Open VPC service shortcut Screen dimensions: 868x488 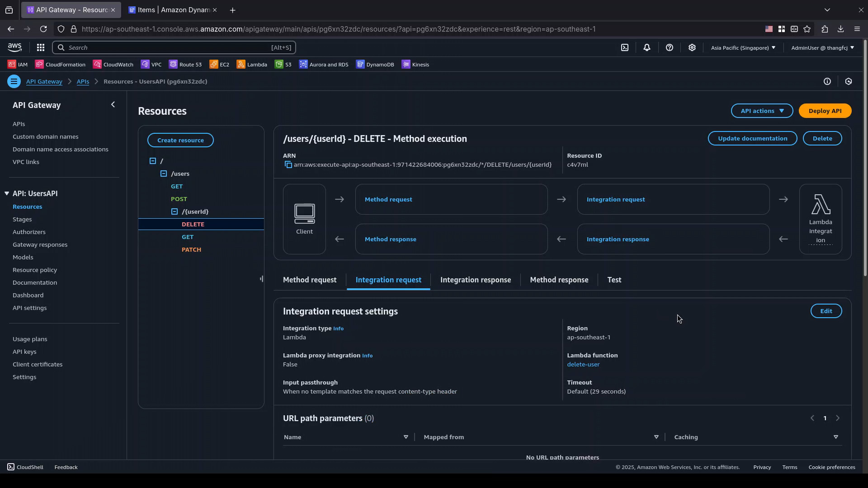(151, 65)
